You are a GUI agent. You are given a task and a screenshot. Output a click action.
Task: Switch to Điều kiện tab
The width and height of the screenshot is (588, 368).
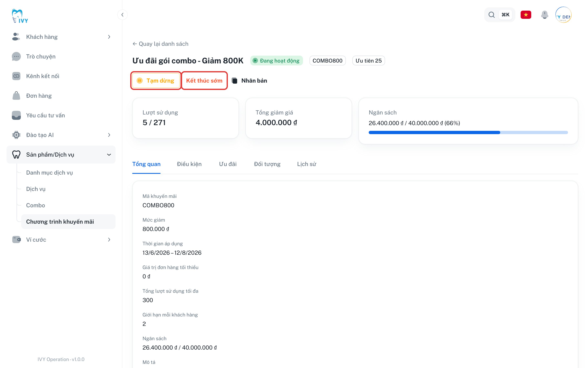[x=189, y=164]
